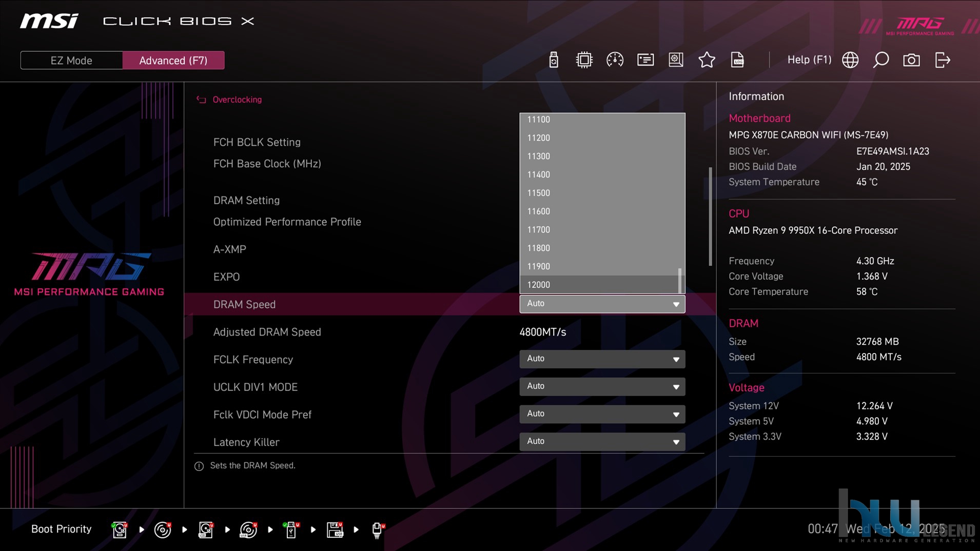The width and height of the screenshot is (980, 551).
Task: Click the CPU chip icon in toolbar
Action: (584, 60)
